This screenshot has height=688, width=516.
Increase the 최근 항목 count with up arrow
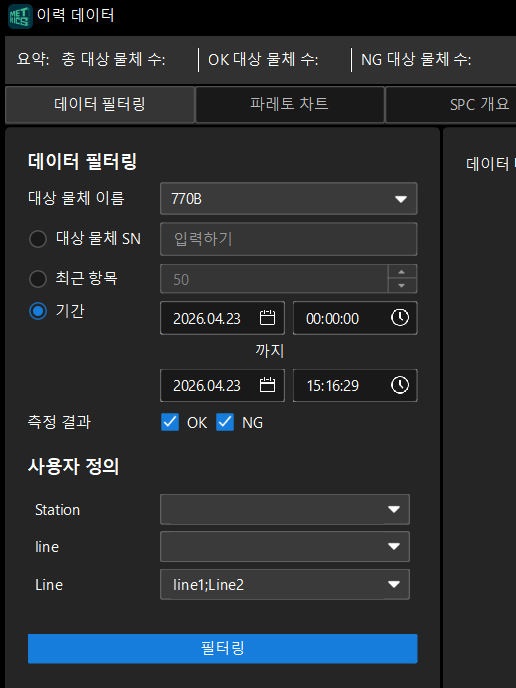click(x=402, y=272)
